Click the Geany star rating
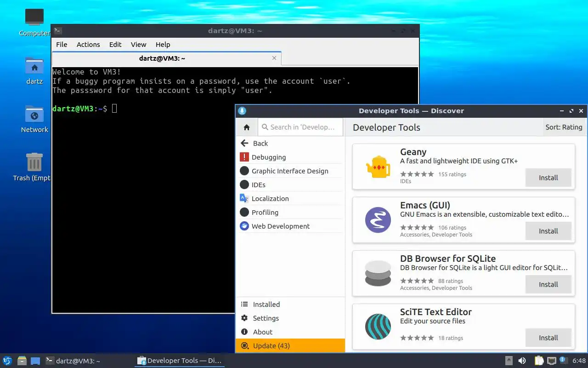 tap(417, 174)
